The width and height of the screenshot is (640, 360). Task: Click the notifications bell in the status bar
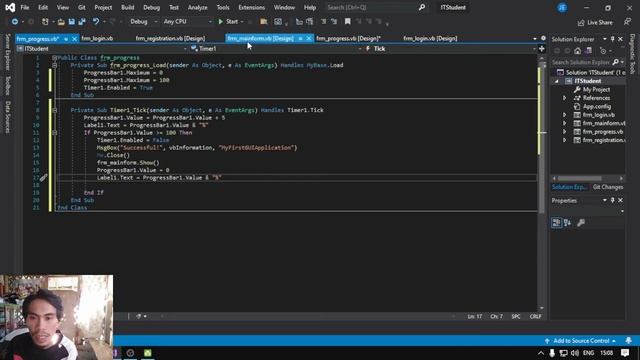(x=629, y=340)
